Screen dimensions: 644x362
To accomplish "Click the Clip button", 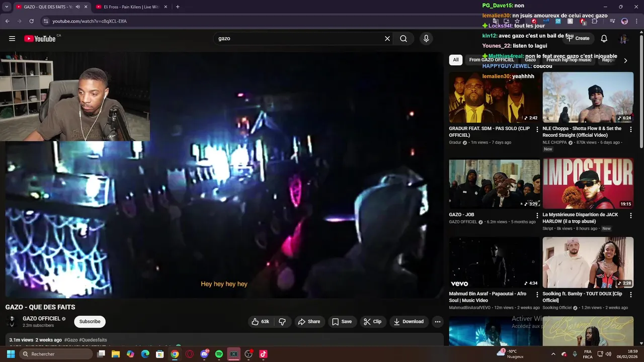I will [x=373, y=322].
